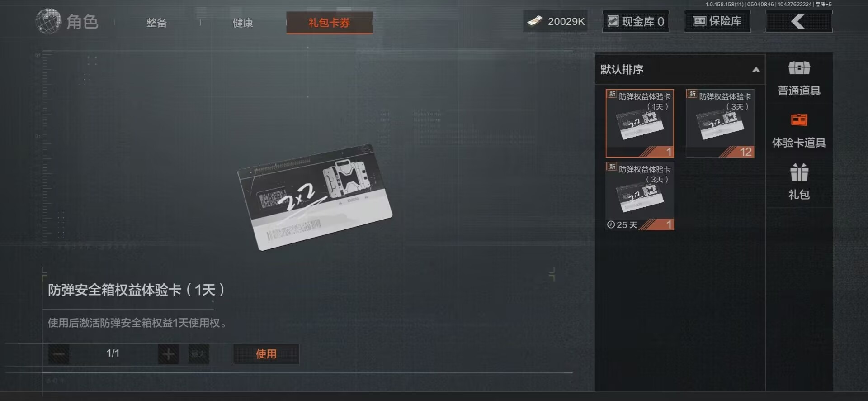Image resolution: width=868 pixels, height=401 pixels.
Task: Select the 3天 card expiring in 25 天
Action: click(x=640, y=196)
